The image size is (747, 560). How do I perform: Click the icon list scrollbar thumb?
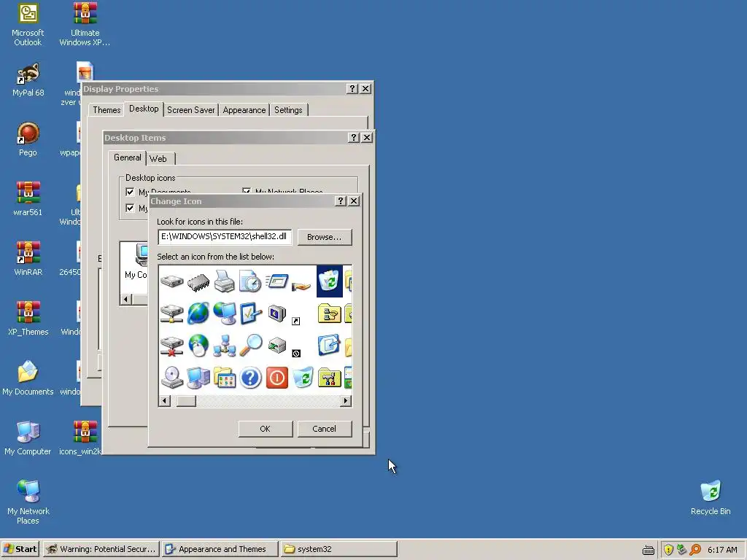186,401
